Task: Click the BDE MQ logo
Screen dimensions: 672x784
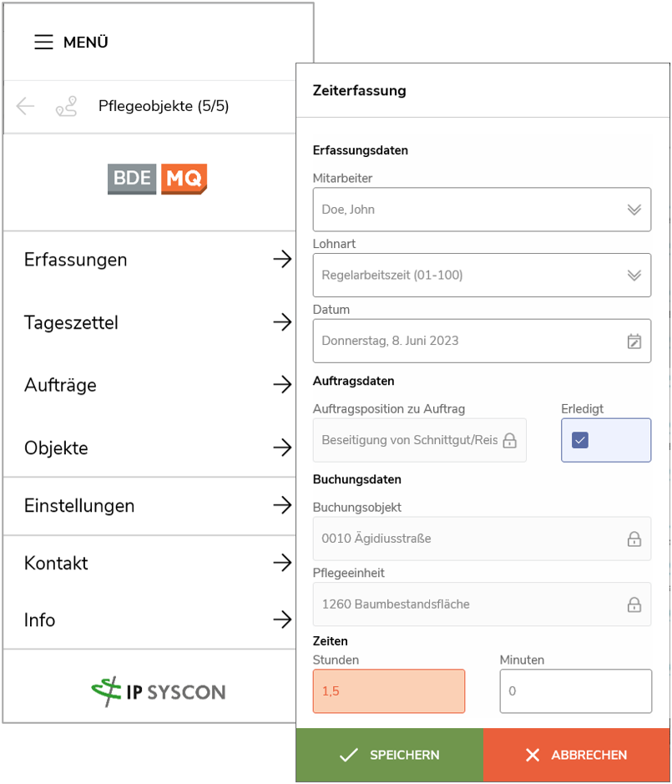Action: 157,180
